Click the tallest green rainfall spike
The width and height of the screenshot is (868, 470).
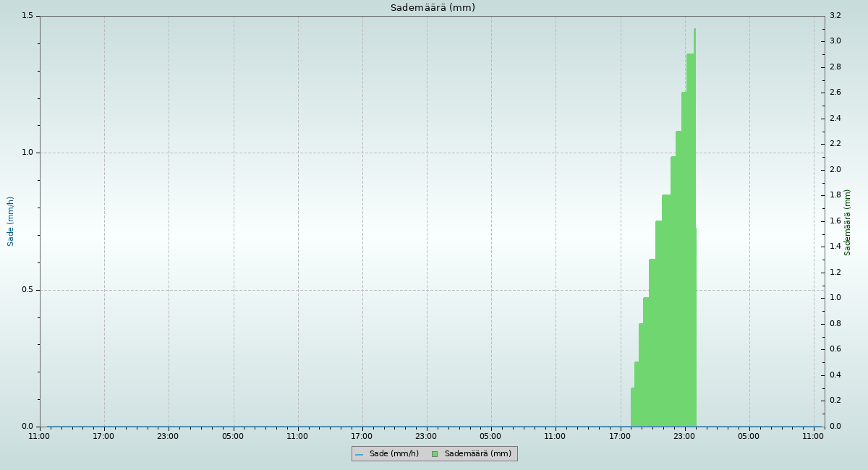(694, 33)
